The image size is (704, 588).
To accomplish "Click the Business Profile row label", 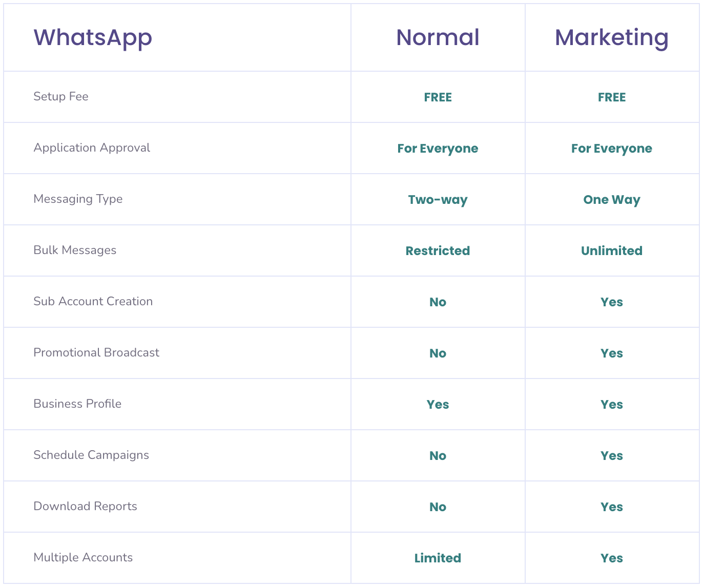I will 77,404.
